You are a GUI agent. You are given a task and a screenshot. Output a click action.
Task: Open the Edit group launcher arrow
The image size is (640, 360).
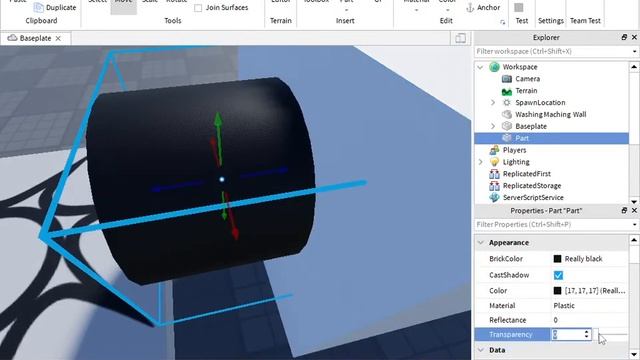coord(502,22)
